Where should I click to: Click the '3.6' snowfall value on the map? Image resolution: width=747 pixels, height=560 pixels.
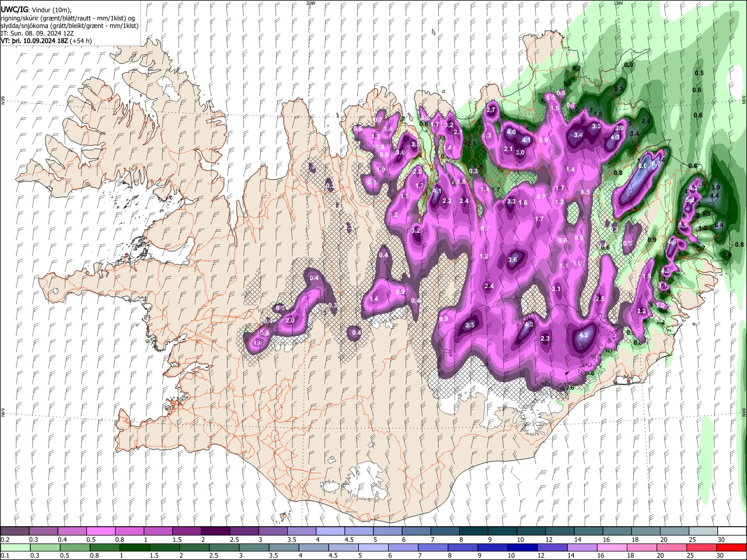point(512,260)
